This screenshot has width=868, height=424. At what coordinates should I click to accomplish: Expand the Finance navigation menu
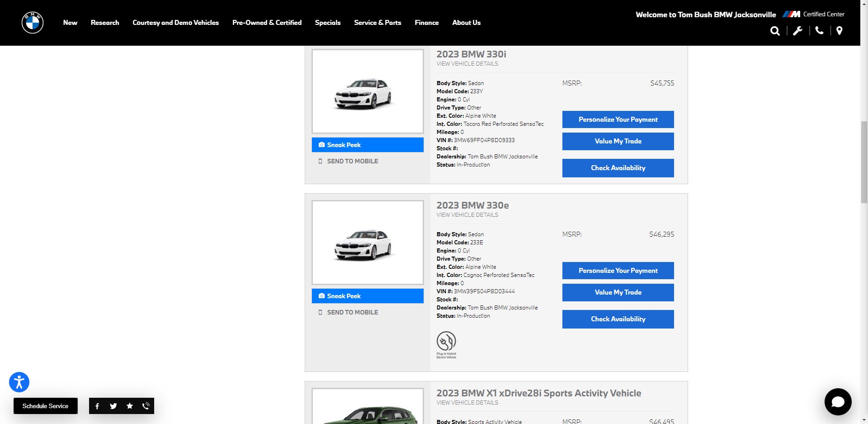(x=426, y=23)
